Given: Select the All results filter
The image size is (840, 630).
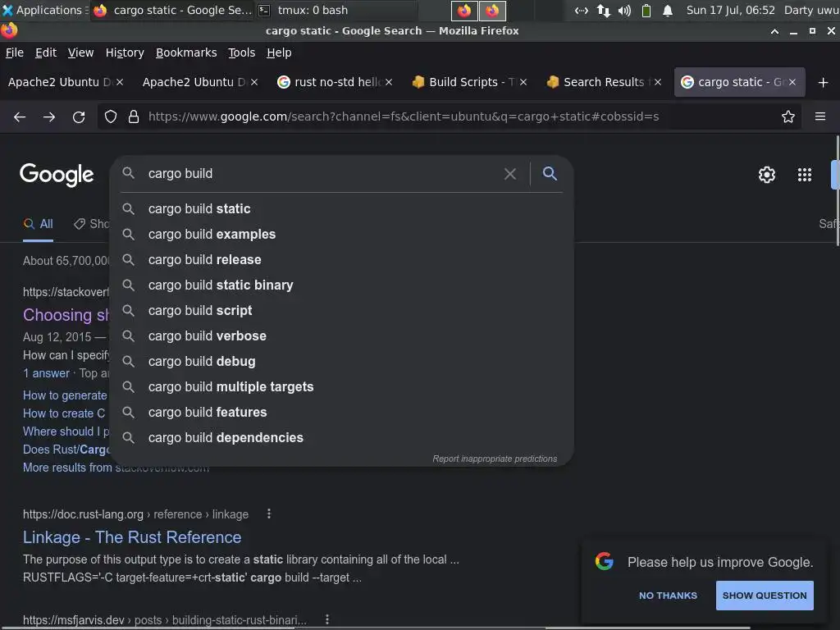Looking at the screenshot, I should tap(38, 224).
